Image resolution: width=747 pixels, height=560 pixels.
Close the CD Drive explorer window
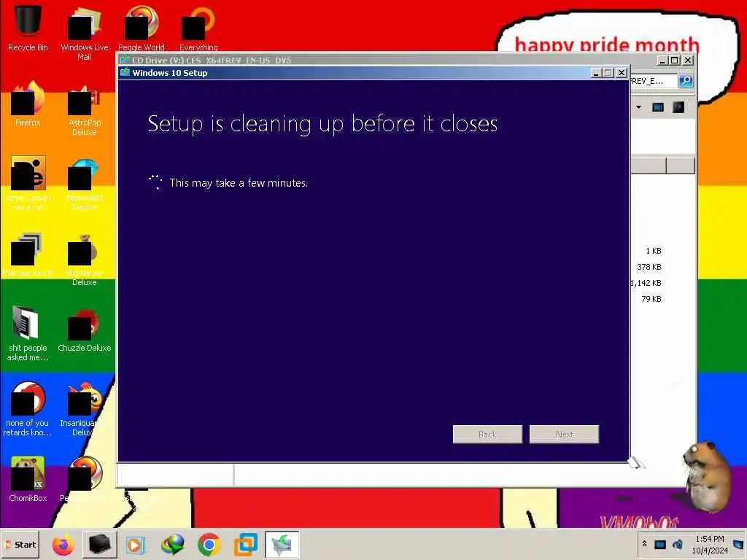pos(687,61)
